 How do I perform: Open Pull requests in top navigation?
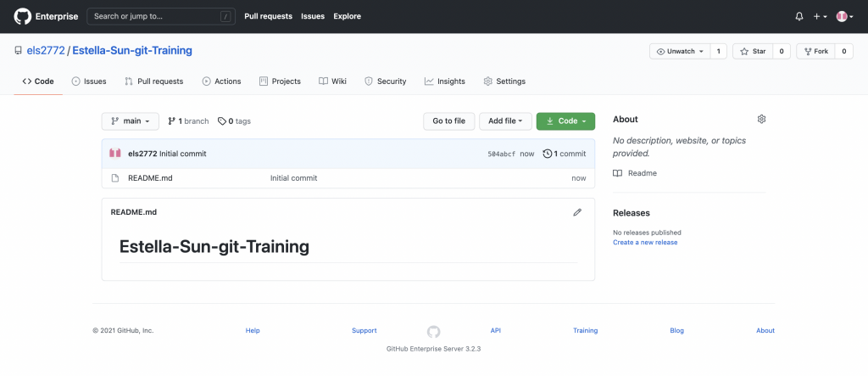coord(268,16)
